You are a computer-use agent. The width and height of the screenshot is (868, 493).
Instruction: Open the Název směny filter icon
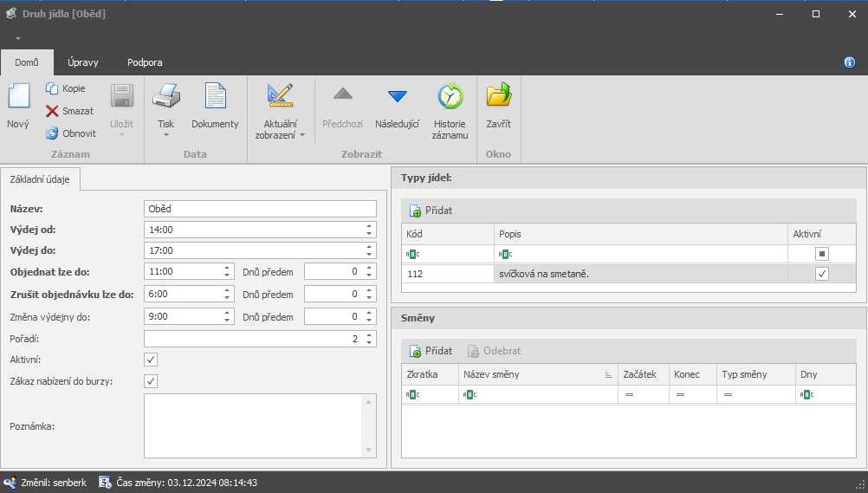pos(470,394)
